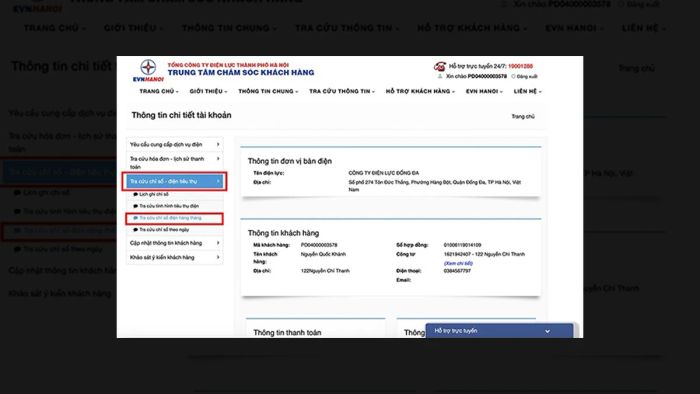Click the title TRUNG TÂM CHĂM SÓC KHÁCH HÀNG in the lightbox

point(241,73)
